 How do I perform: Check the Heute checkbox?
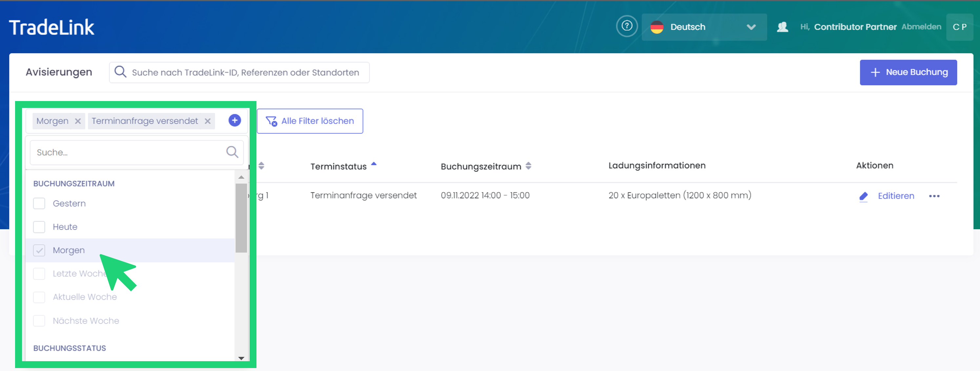tap(39, 227)
